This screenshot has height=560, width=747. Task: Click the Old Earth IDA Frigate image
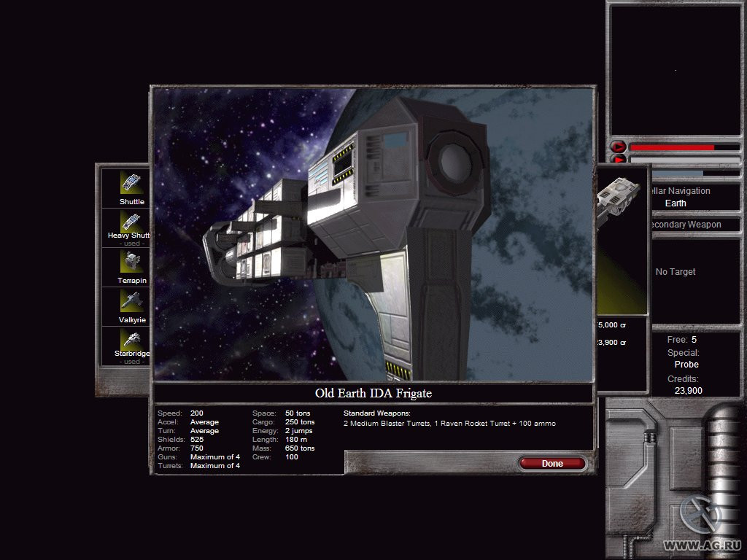click(373, 234)
